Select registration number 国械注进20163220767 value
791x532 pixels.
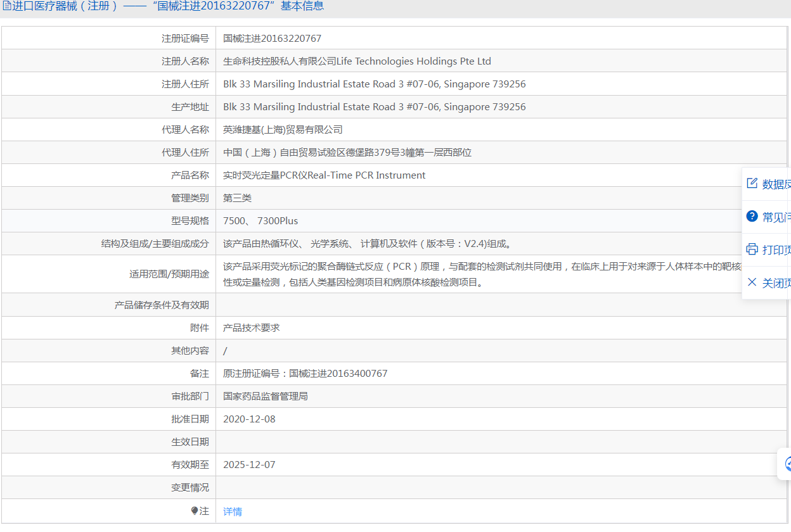pyautogui.click(x=273, y=39)
